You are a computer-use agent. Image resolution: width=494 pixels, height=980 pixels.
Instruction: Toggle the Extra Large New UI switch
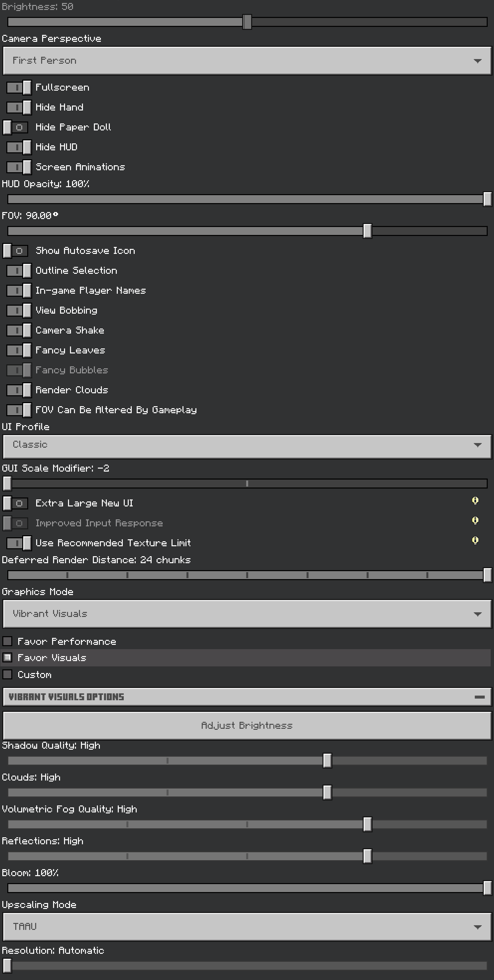click(15, 503)
